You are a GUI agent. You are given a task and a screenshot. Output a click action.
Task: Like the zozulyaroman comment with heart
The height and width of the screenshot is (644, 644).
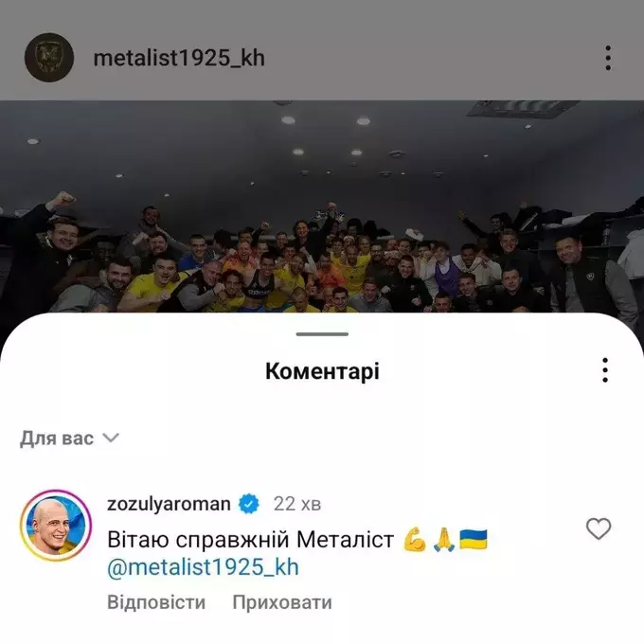tap(599, 528)
